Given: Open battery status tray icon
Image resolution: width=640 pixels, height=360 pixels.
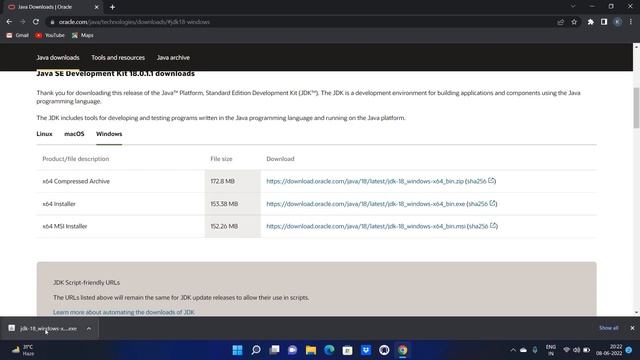Looking at the screenshot, I should 587,350.
